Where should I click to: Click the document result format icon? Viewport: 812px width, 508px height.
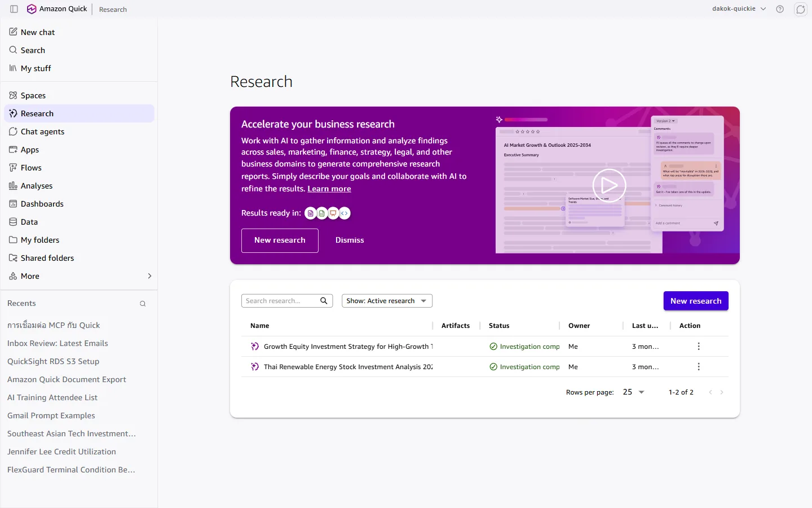click(x=310, y=213)
